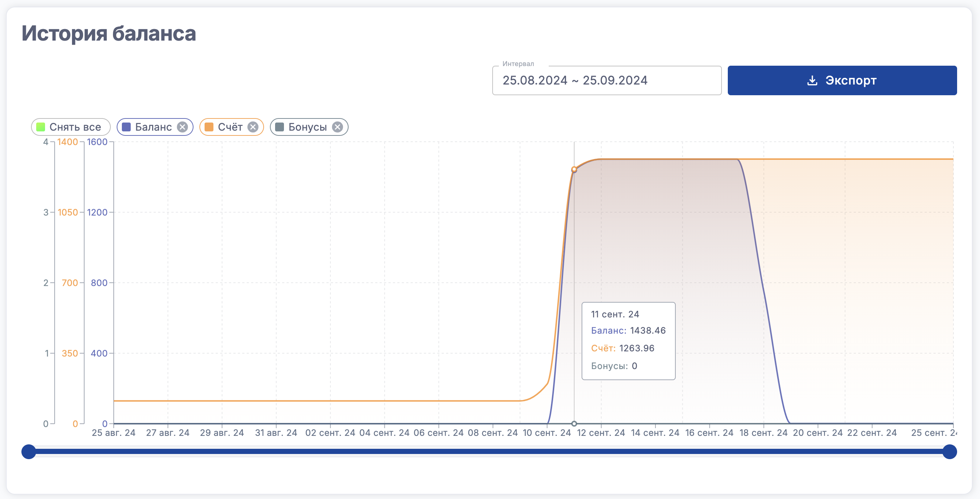Click the download icon in Экспорт button
The height and width of the screenshot is (499, 980).
point(812,80)
